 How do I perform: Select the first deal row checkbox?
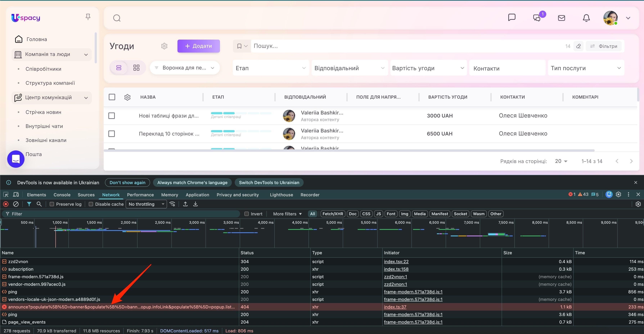[111, 116]
